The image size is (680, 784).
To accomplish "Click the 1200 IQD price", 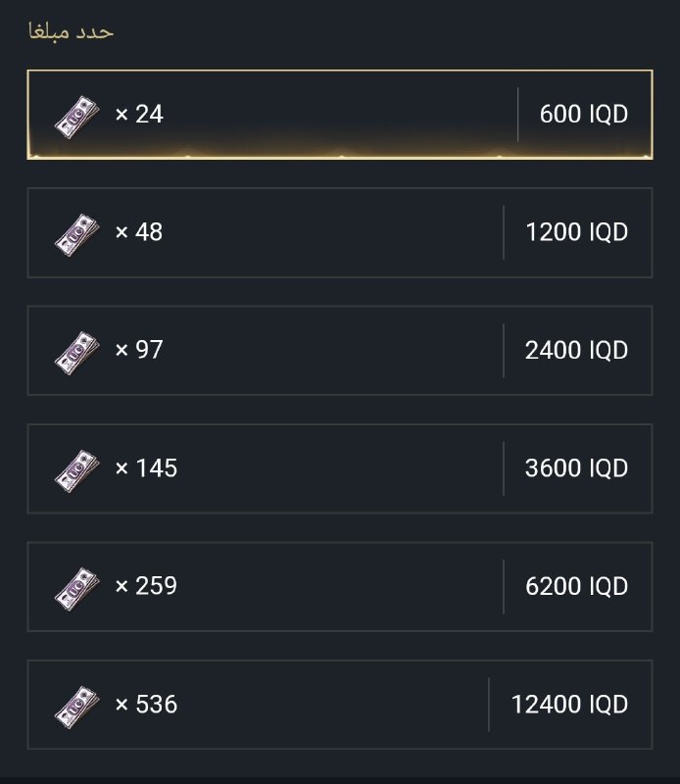I will 576,232.
